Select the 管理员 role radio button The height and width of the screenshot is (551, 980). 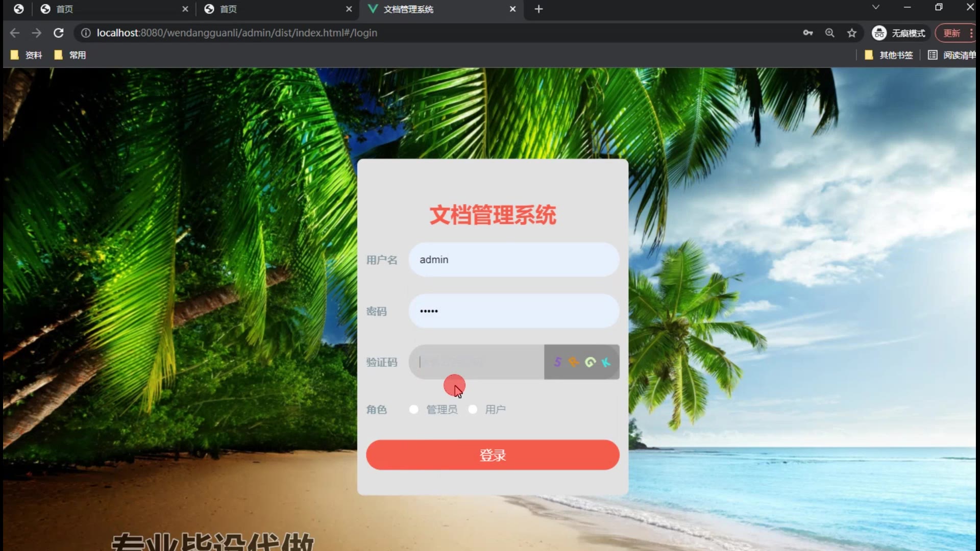point(414,410)
